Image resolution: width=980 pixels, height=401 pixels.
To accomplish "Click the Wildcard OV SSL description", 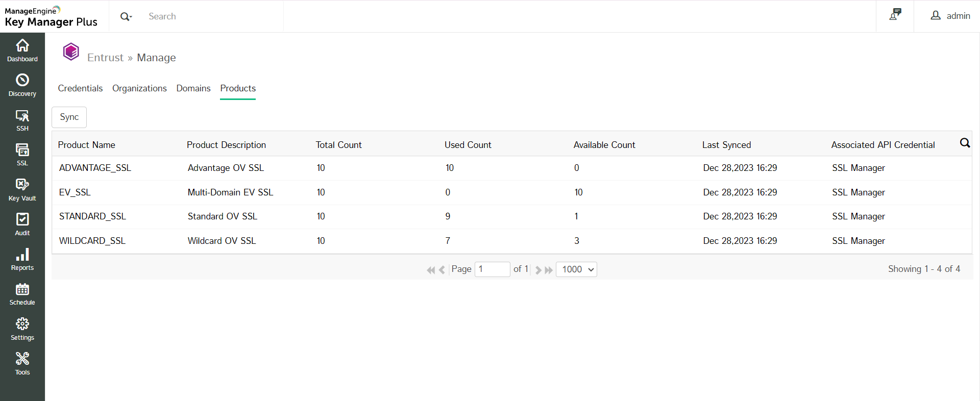I will point(222,241).
